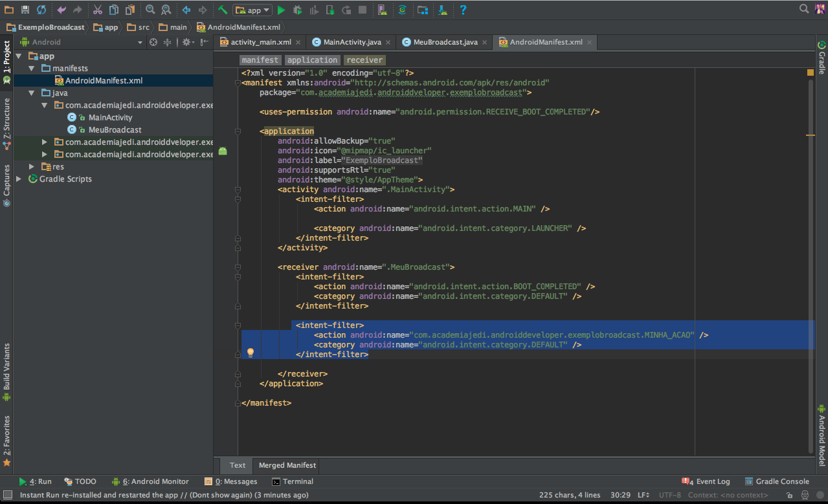Run the app with the green play button
Image resolution: width=828 pixels, height=504 pixels.
click(281, 10)
